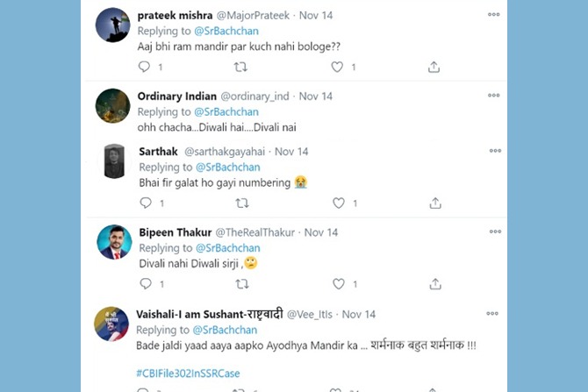Open the #CBIFile302InSSRCase hashtag
Image resolution: width=588 pixels, height=392 pixels.
pos(188,373)
